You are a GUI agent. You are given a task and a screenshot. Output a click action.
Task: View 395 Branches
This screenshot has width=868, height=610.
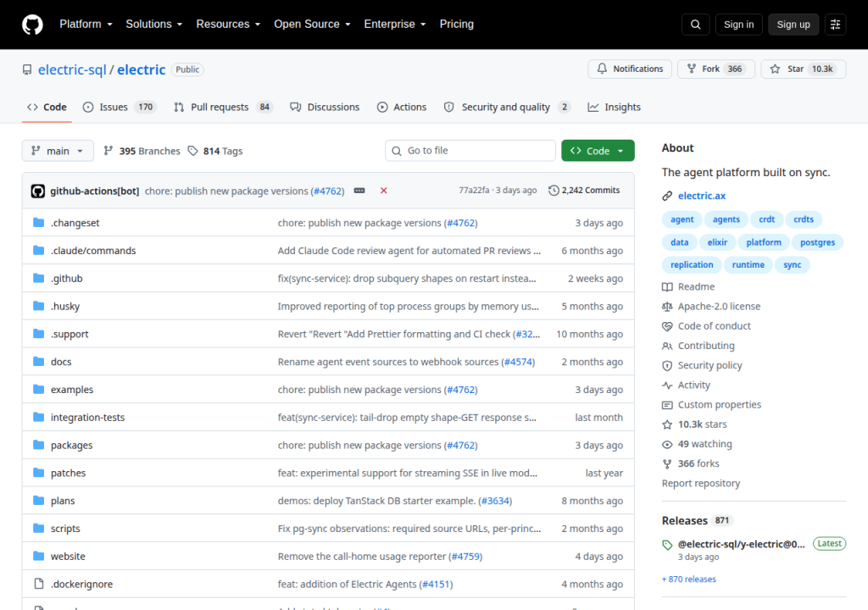pos(142,151)
